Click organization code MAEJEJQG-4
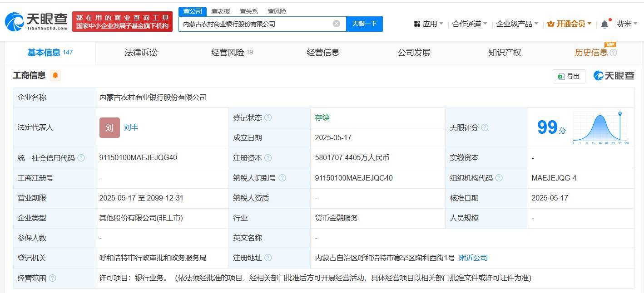Image resolution: width=644 pixels, height=293 pixels. pos(554,178)
